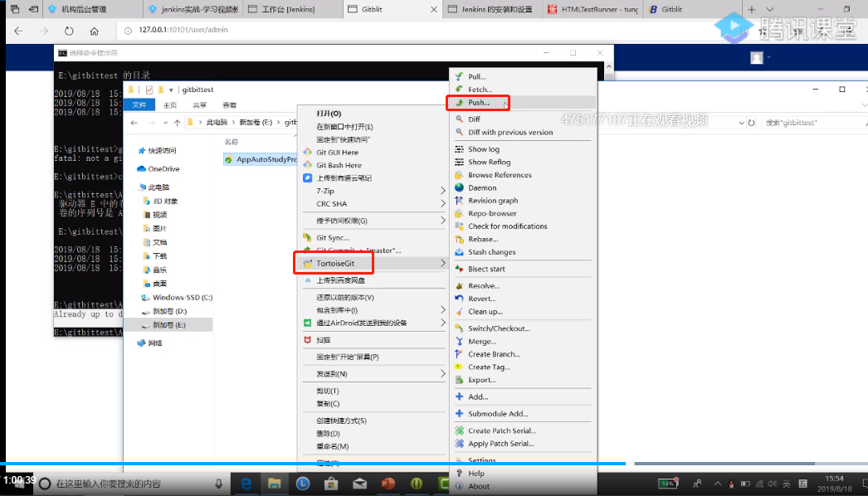Choose Push... from the TortoiseGit submenu
Screen dimensions: 868x496
click(522, 102)
